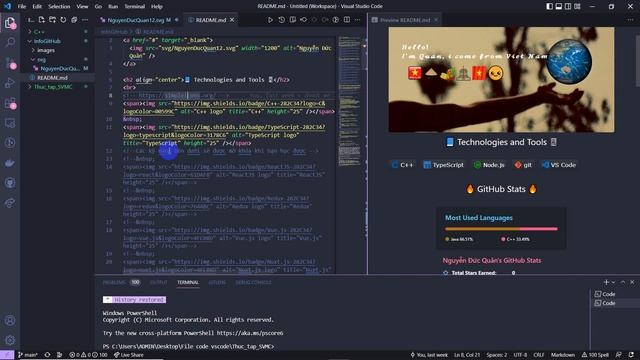The image size is (640, 360).
Task: Maximize panel with the up chevron
Action: [x=623, y=282]
